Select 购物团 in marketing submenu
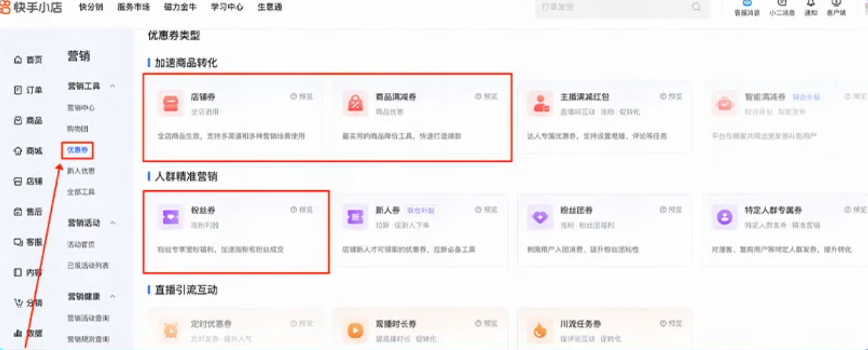 77,129
